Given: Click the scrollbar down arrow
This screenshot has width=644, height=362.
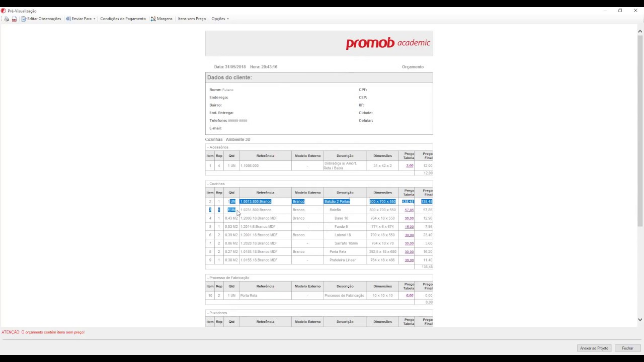Looking at the screenshot, I should (x=640, y=319).
